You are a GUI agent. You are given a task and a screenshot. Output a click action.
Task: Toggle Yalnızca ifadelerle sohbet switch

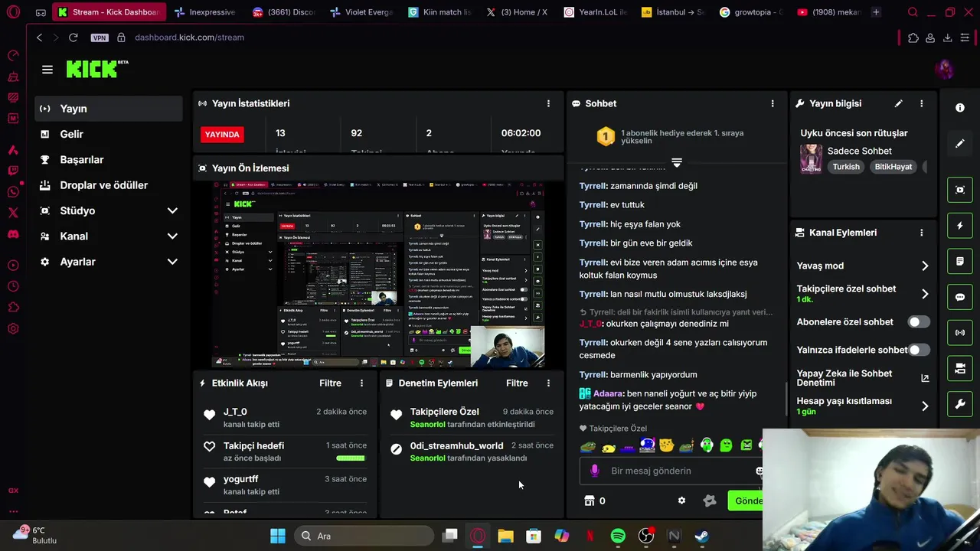tap(919, 350)
